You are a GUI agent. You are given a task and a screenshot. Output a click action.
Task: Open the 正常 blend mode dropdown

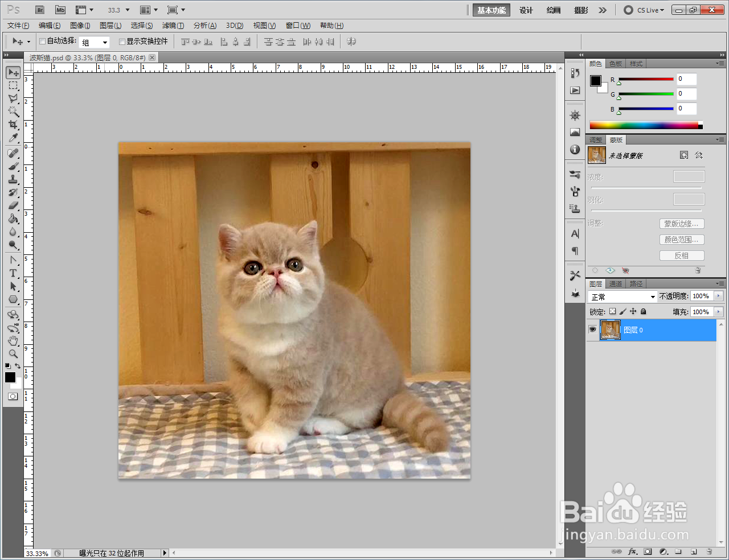[x=623, y=297]
